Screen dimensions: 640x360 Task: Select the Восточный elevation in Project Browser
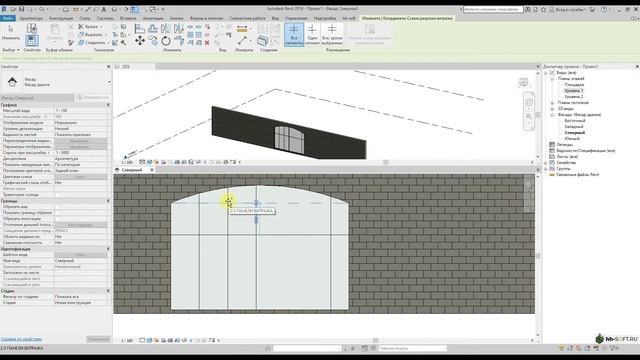[x=575, y=121]
